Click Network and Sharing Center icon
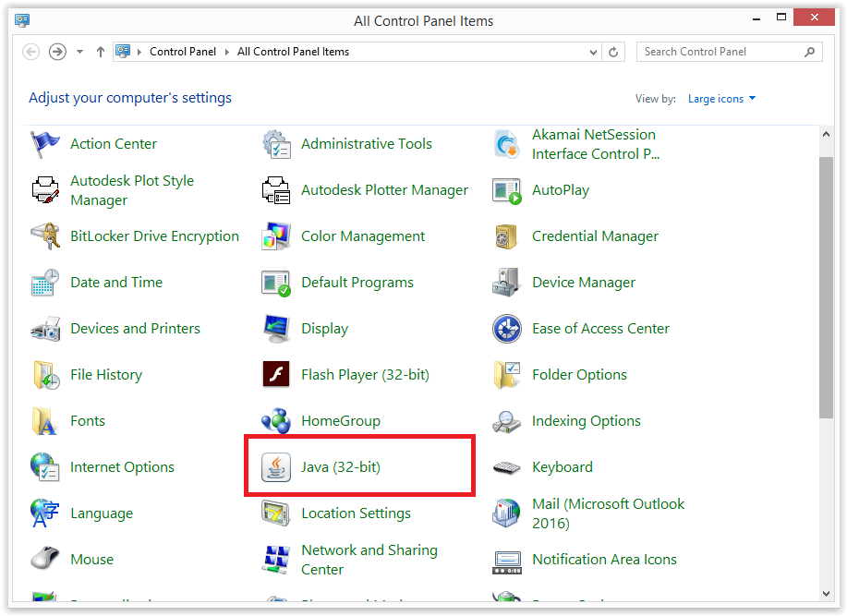 click(276, 560)
